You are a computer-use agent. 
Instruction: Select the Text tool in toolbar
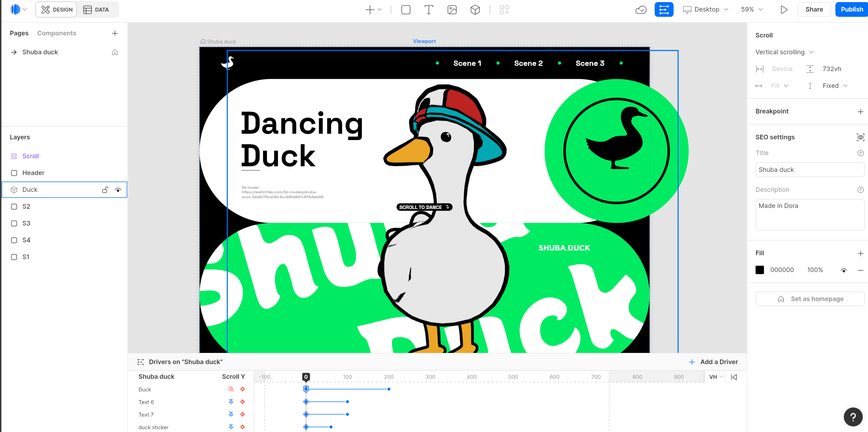429,10
